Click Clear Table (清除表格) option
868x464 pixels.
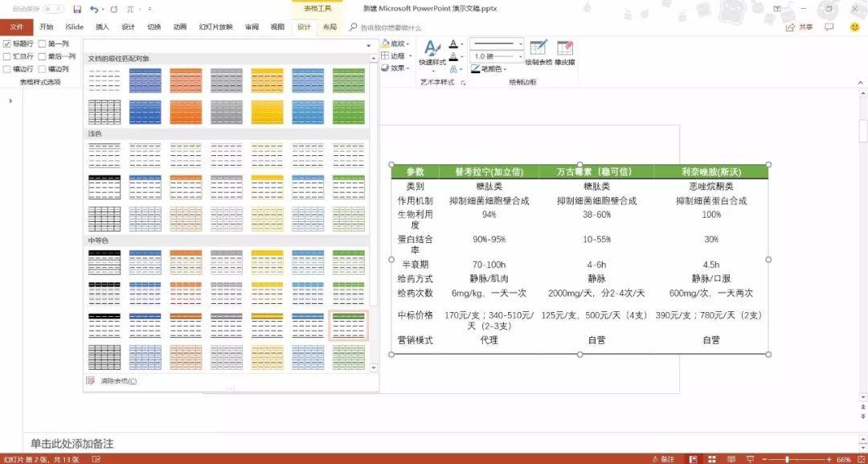coord(118,381)
